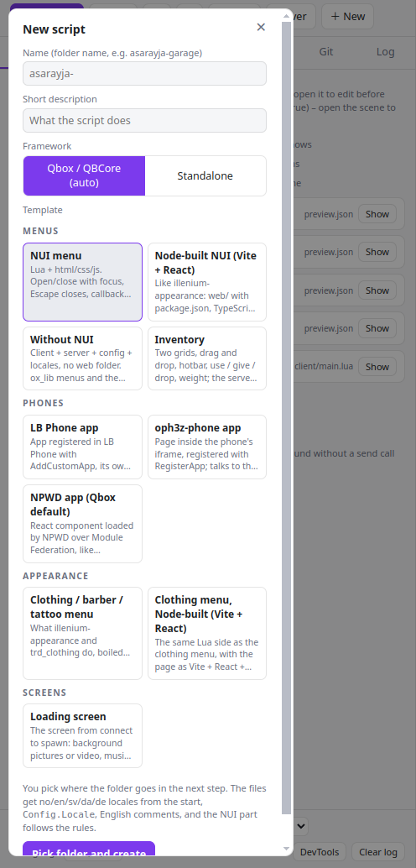
Task: Open the Git tab in background
Action: click(x=325, y=51)
